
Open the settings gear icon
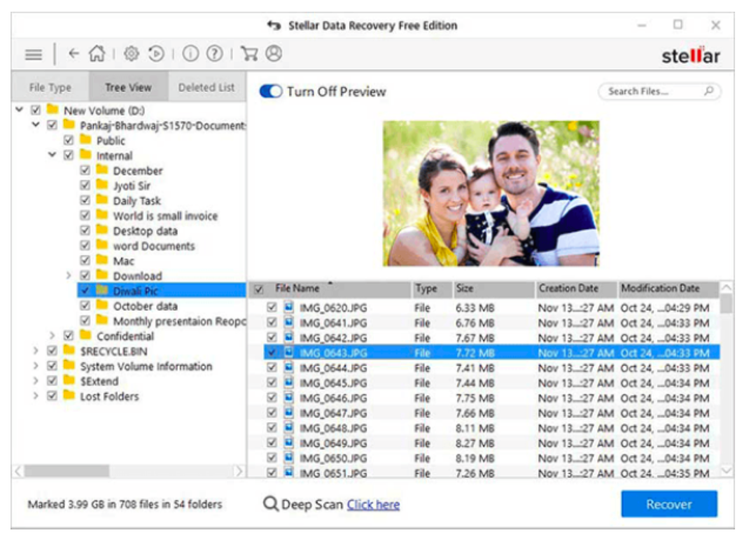point(131,53)
